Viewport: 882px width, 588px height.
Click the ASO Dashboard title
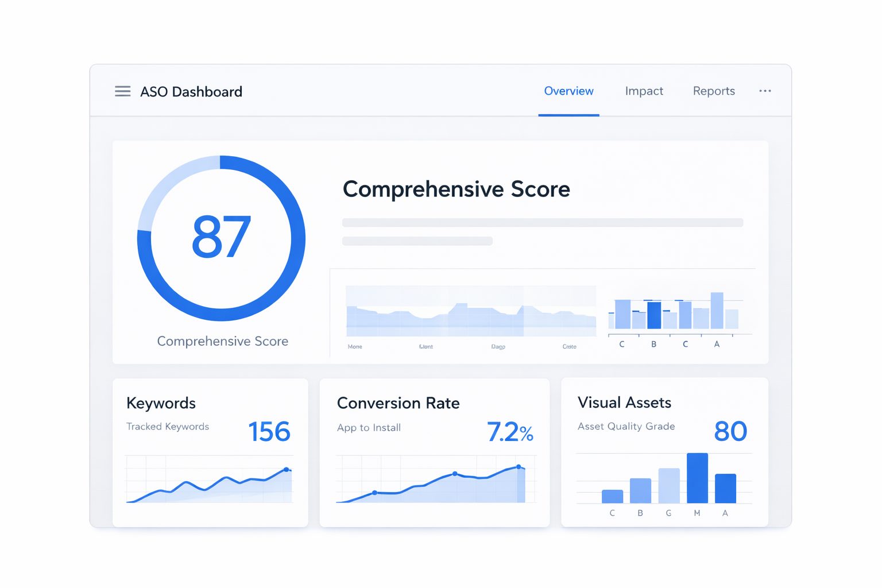191,92
